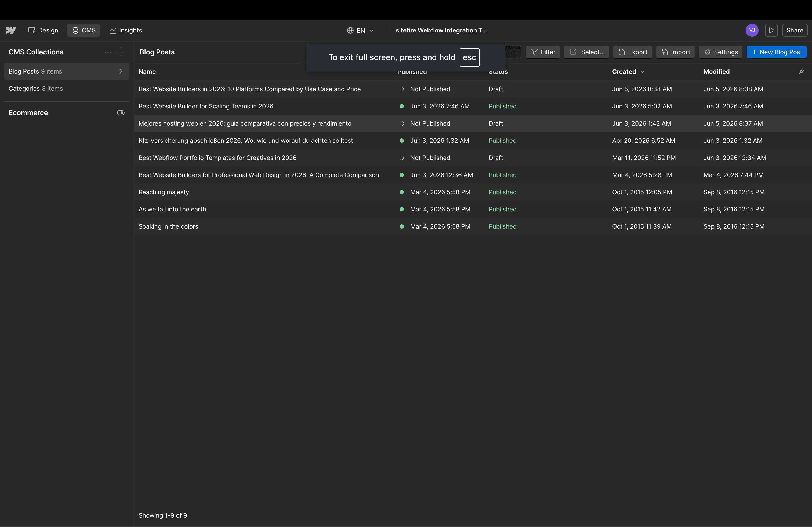Open the 'Reaching majesty' post
This screenshot has height=527, width=812.
coord(164,192)
